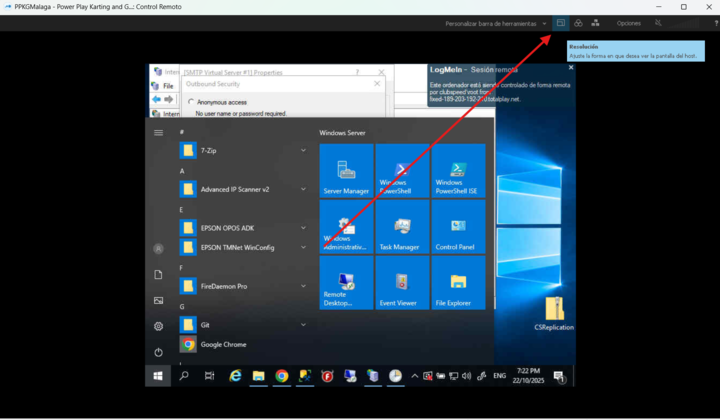720x420 pixels.
Task: Click the Resolución screen-size icon in toolbar
Action: pos(561,22)
